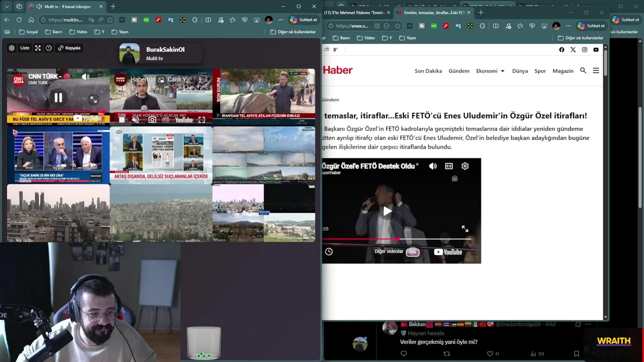The height and width of the screenshot is (362, 644).
Task: Select the Açlık sınırı panel discussion tile
Action: 58,155
